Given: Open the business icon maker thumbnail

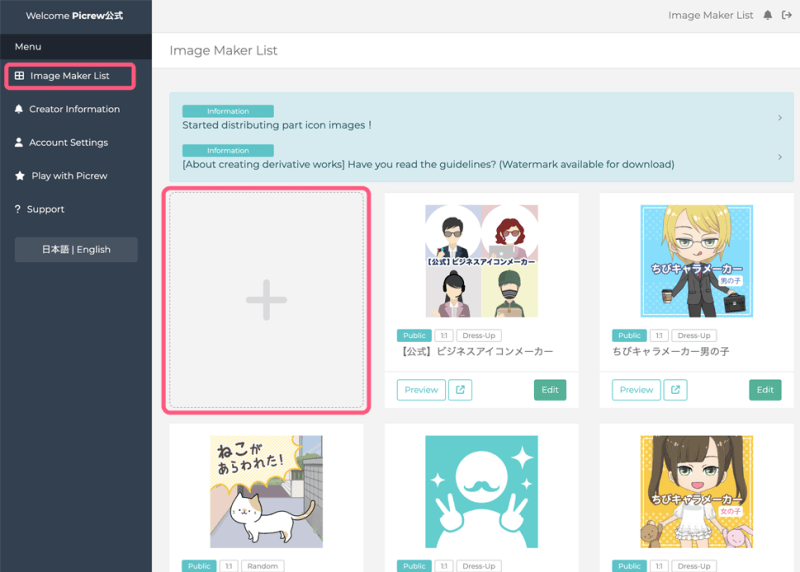Looking at the screenshot, I should [482, 261].
